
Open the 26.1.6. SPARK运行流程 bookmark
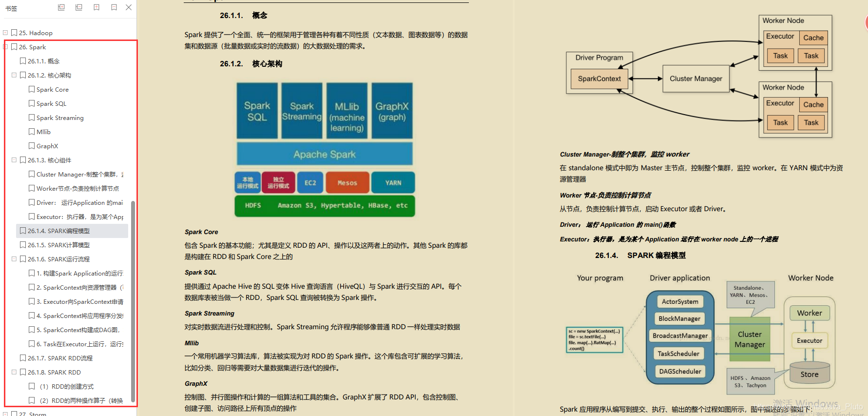coord(58,259)
